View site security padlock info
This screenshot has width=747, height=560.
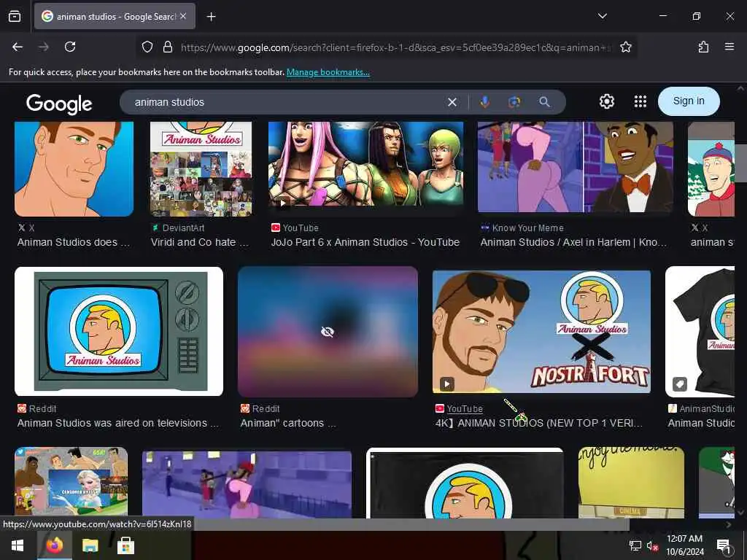click(168, 47)
